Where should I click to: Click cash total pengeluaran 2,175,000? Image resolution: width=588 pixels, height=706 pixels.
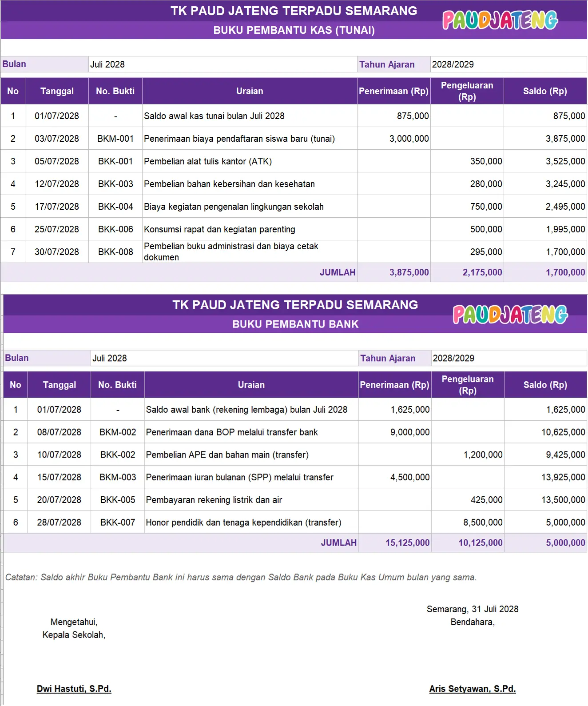point(467,272)
